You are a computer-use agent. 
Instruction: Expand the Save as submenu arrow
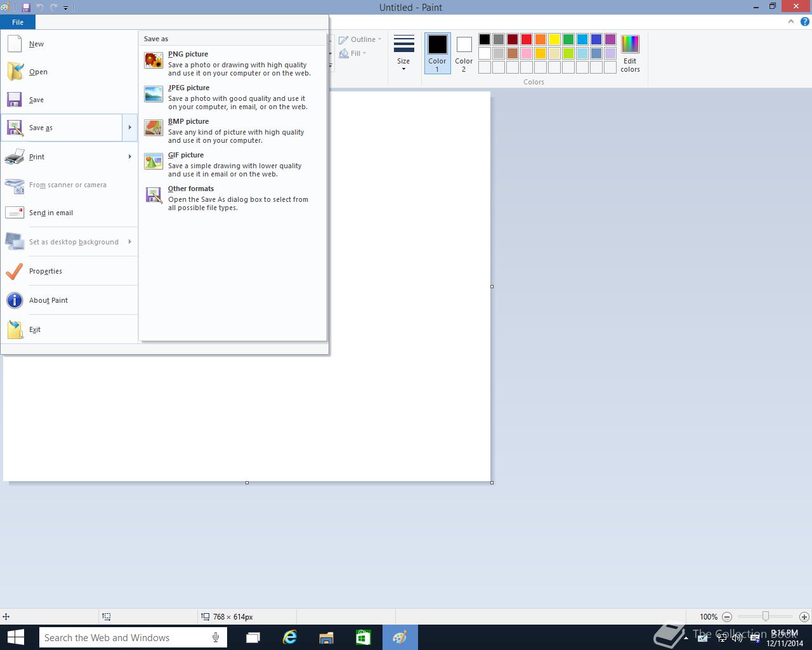point(129,128)
